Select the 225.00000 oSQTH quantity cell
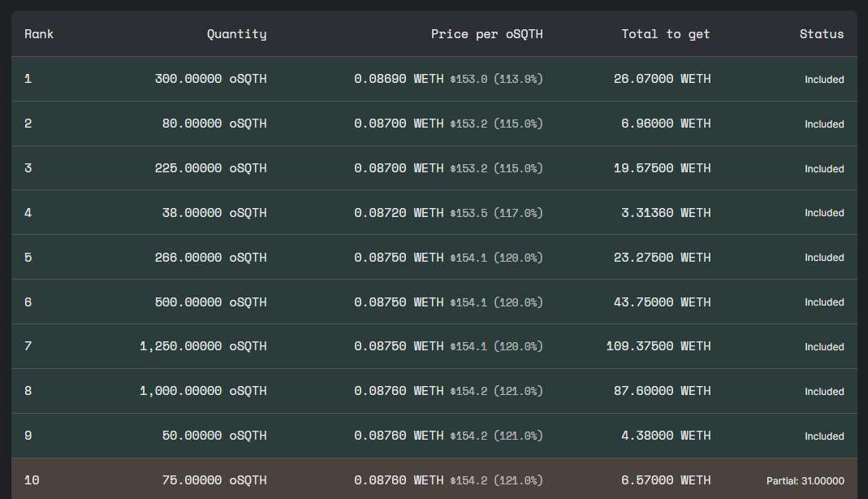This screenshot has height=499, width=868. 210,168
